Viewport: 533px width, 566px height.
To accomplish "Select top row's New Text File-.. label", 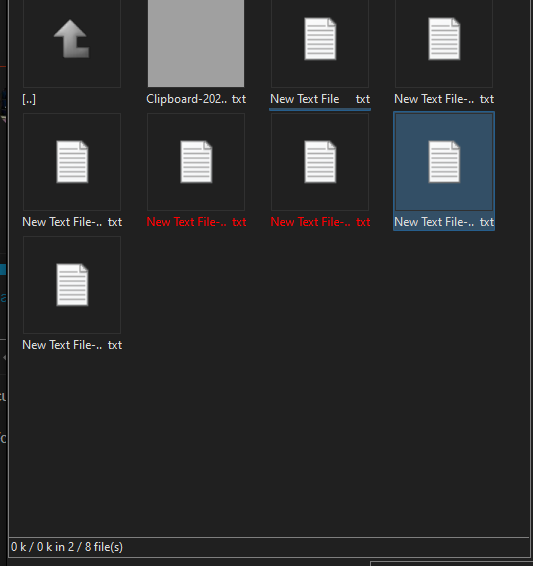I will 444,99.
